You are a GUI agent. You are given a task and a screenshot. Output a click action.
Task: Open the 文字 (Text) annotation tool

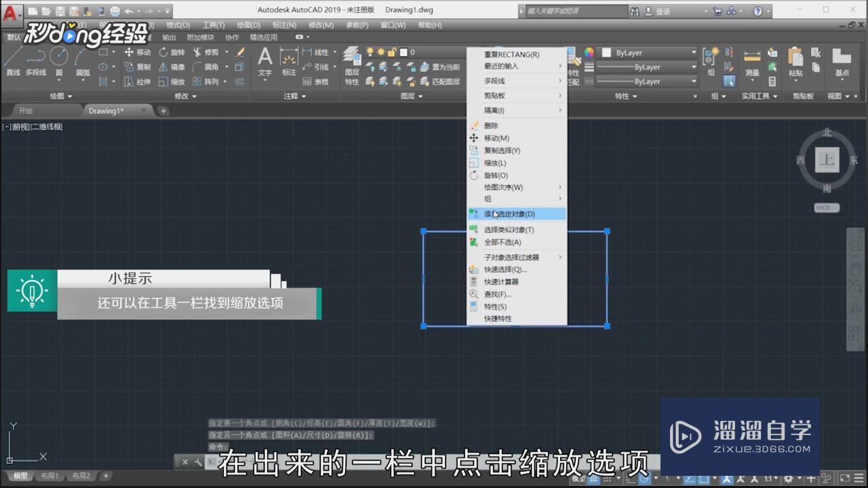point(265,62)
